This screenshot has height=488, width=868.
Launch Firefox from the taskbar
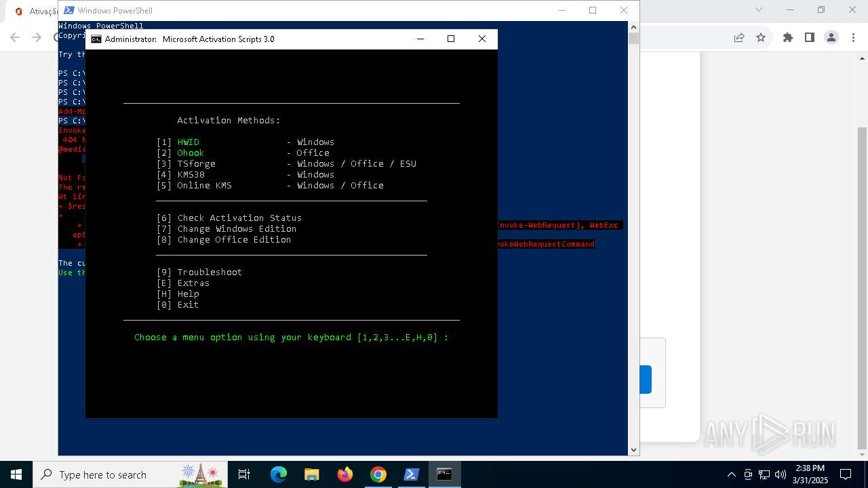pyautogui.click(x=345, y=474)
